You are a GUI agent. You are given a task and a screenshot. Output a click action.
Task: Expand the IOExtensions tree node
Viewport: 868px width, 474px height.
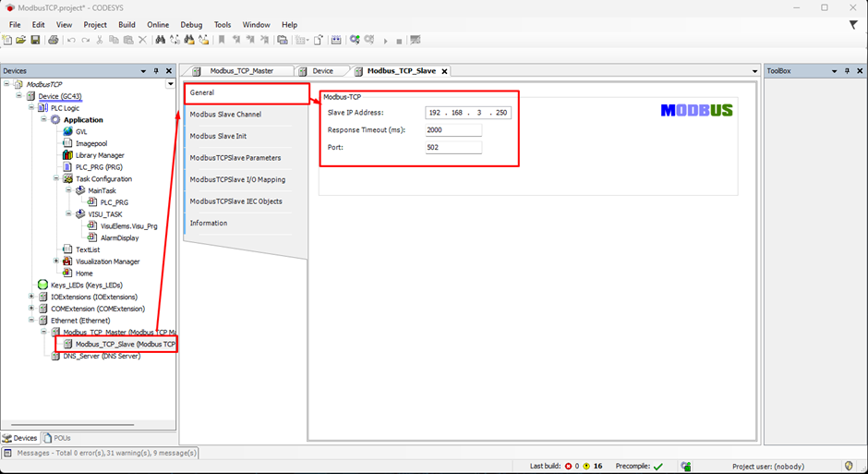point(31,297)
